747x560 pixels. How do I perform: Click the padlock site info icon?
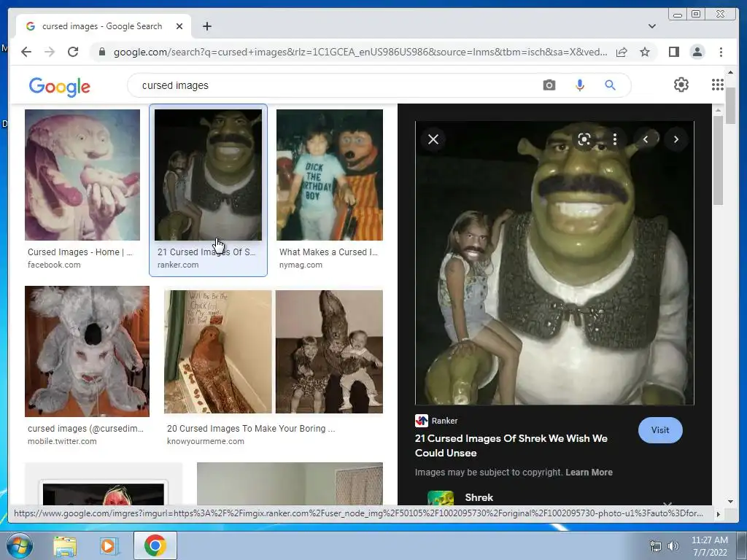tap(101, 52)
